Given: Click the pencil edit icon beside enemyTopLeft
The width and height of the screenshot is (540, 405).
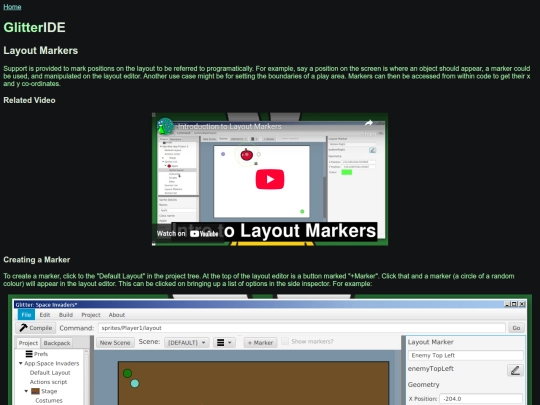Looking at the screenshot, I should click(x=515, y=370).
